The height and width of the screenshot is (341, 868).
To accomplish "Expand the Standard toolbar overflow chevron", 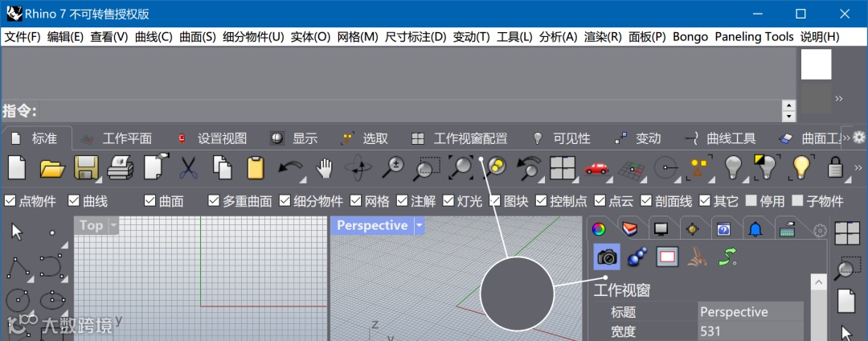I will [x=858, y=168].
